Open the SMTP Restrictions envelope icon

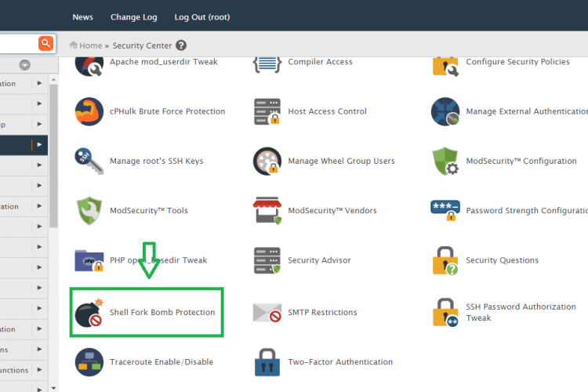267,313
